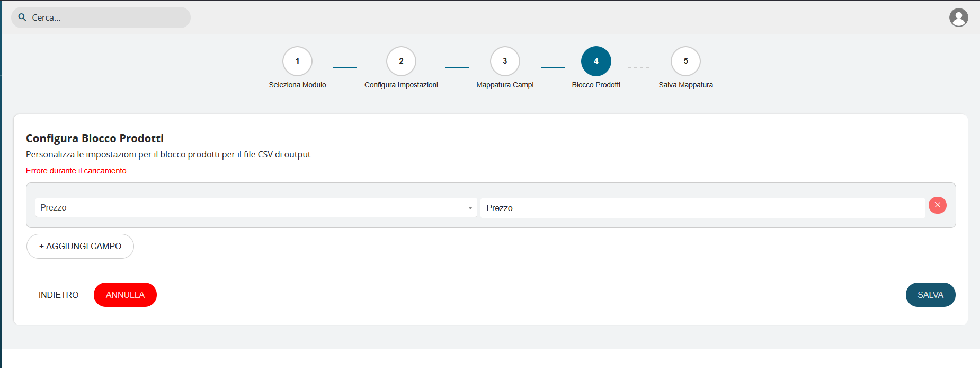Click the 'Configura Impostazioni' step label
Viewport: 980px width, 368px height.
tap(401, 85)
